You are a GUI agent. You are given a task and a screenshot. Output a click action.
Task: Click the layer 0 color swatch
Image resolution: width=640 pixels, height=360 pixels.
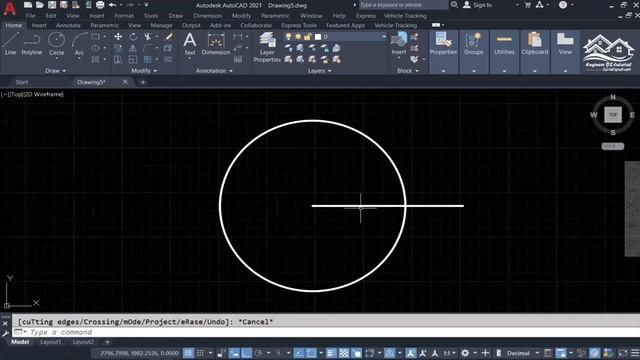[318, 37]
